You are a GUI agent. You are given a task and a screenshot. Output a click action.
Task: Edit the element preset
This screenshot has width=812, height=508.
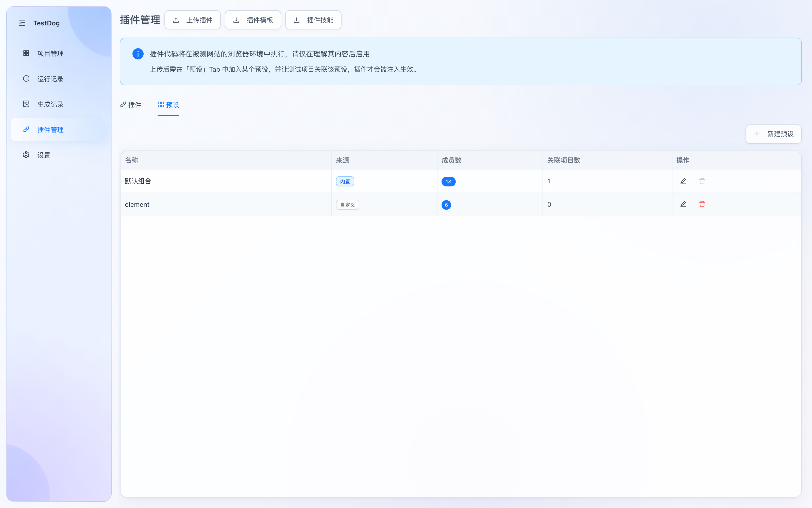pos(683,204)
